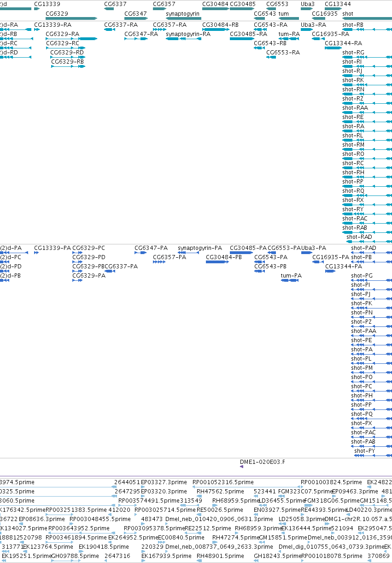The width and height of the screenshot is (392, 563).
Task: Click transcript CG6329-RA
Action: pyautogui.click(x=62, y=34)
